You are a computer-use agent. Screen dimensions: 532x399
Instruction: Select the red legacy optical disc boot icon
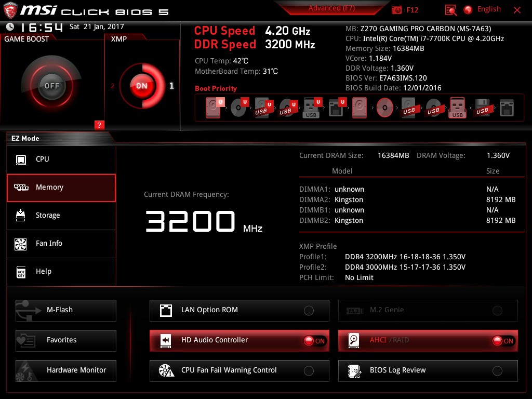tap(385, 108)
